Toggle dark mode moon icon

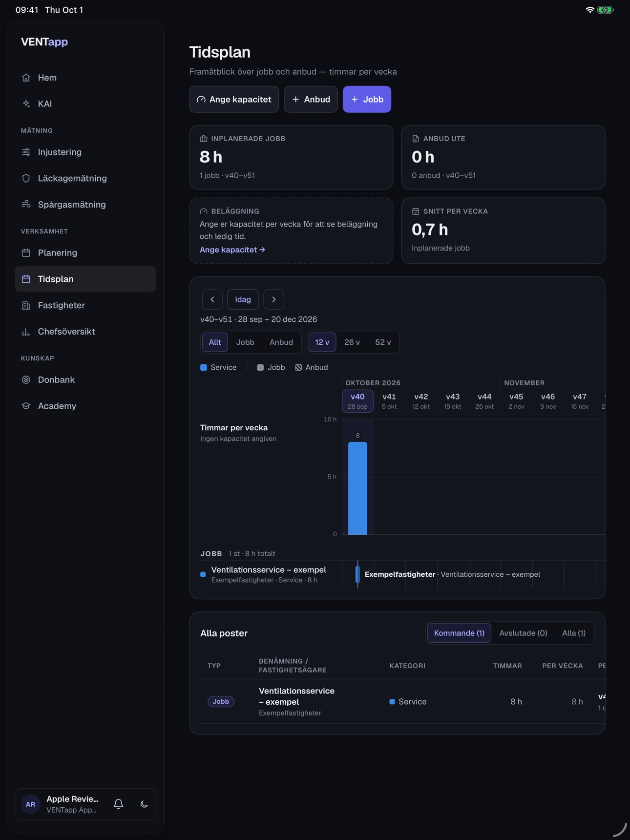(x=144, y=804)
